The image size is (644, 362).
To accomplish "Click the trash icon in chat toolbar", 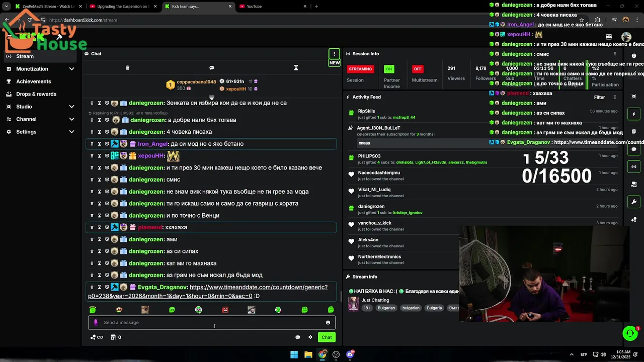I will pyautogui.click(x=127, y=68).
